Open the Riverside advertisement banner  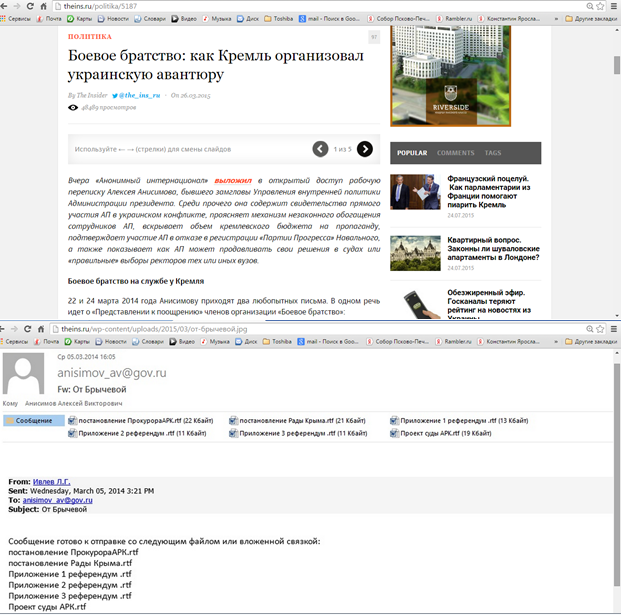[451, 76]
